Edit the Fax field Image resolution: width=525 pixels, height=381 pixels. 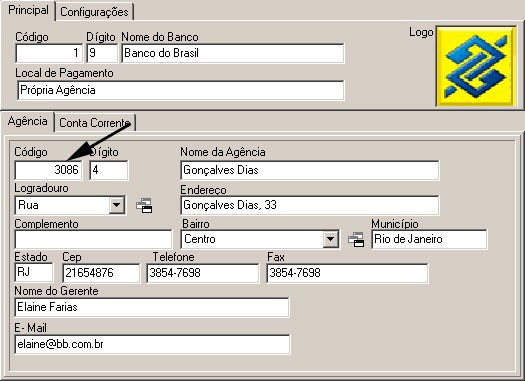coord(347,273)
